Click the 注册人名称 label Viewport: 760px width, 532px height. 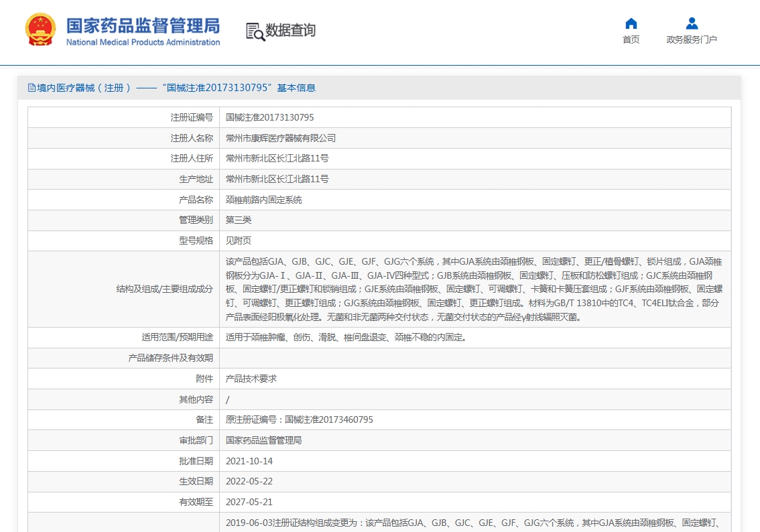[x=192, y=138]
